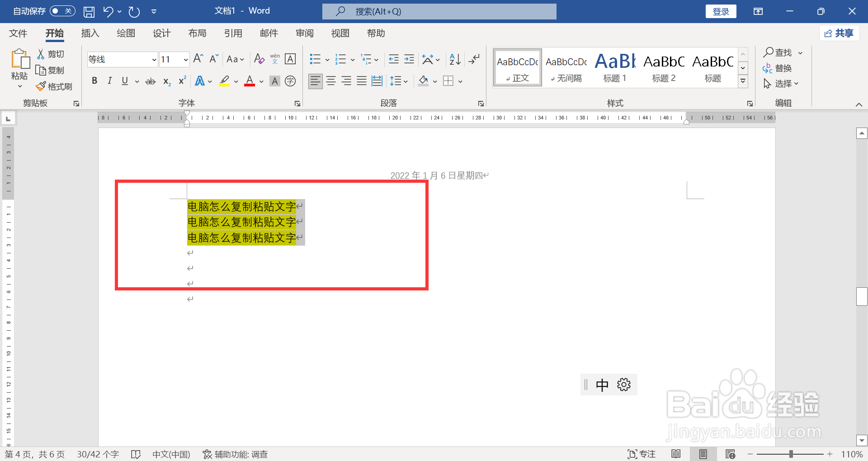Open the Review (审阅) tab
This screenshot has height=461, width=868.
304,33
